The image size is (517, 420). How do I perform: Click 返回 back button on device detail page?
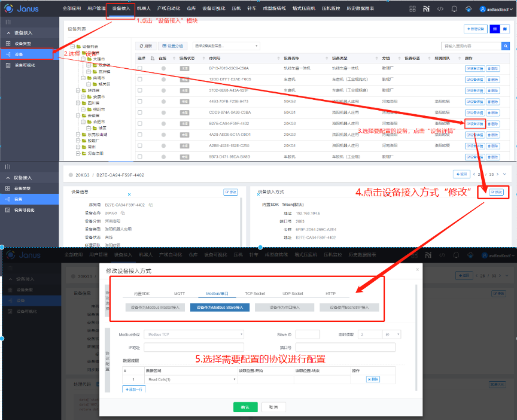pos(461,174)
